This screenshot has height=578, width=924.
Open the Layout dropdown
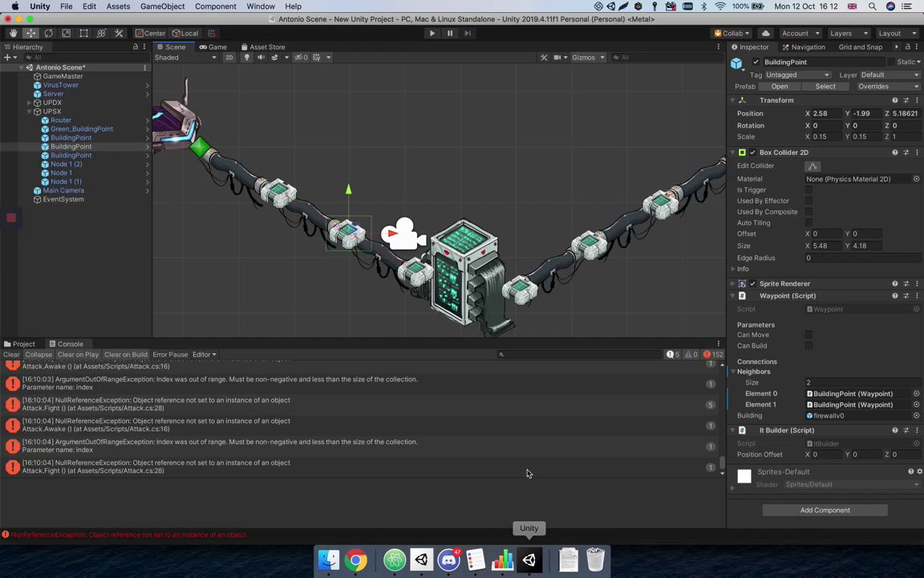897,33
